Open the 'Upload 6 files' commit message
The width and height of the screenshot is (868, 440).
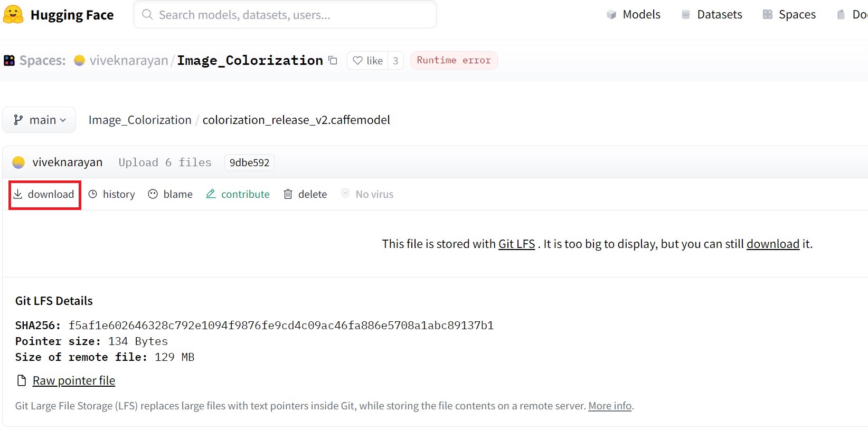coord(165,162)
